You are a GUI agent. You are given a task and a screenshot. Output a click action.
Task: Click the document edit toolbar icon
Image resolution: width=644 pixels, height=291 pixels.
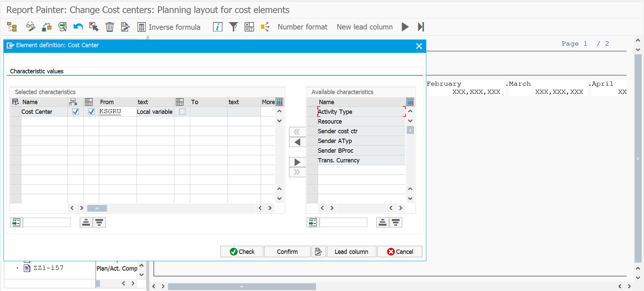point(125,27)
